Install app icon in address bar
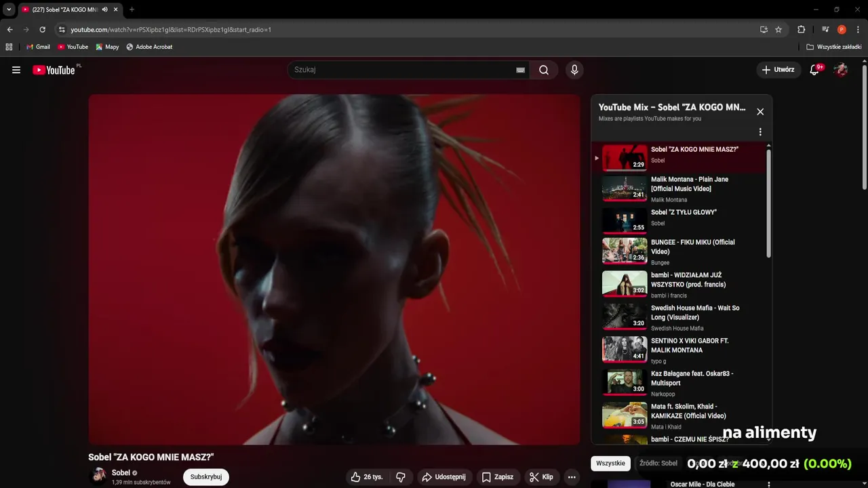This screenshot has width=868, height=488. (x=764, y=30)
